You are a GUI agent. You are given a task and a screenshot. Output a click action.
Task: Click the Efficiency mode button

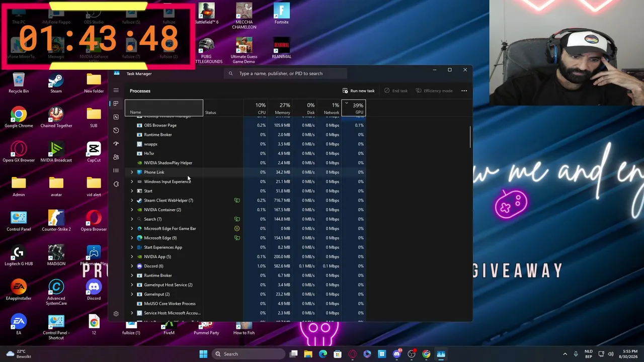(x=433, y=90)
